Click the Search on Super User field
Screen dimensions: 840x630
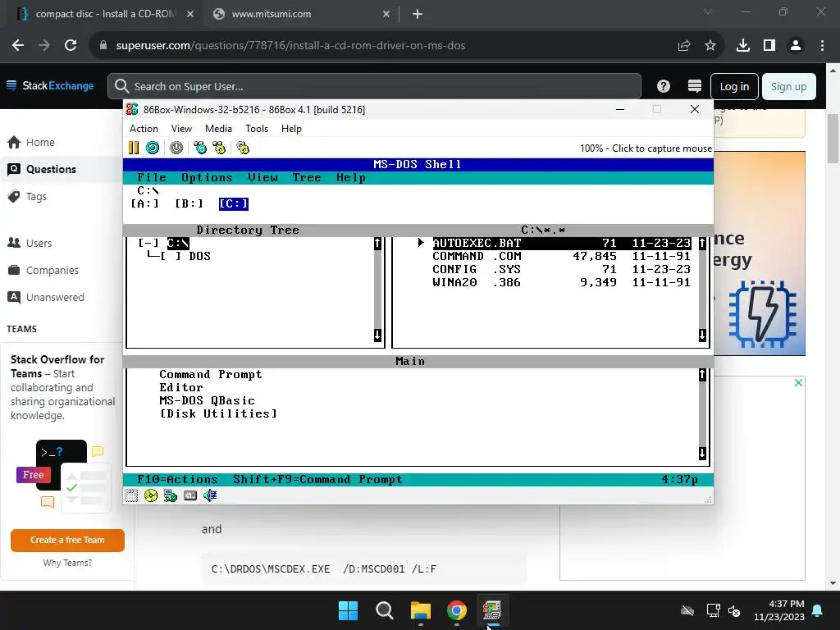[374, 86]
